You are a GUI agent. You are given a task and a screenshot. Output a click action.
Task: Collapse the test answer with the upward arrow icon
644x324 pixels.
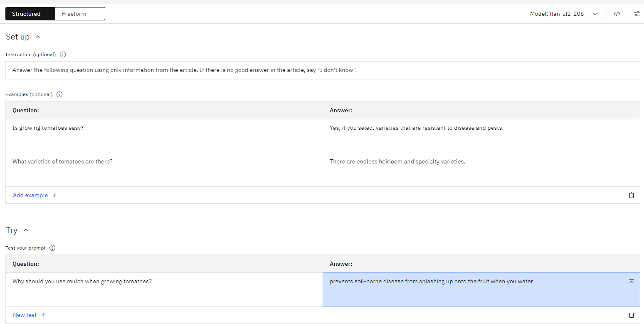coord(632,282)
